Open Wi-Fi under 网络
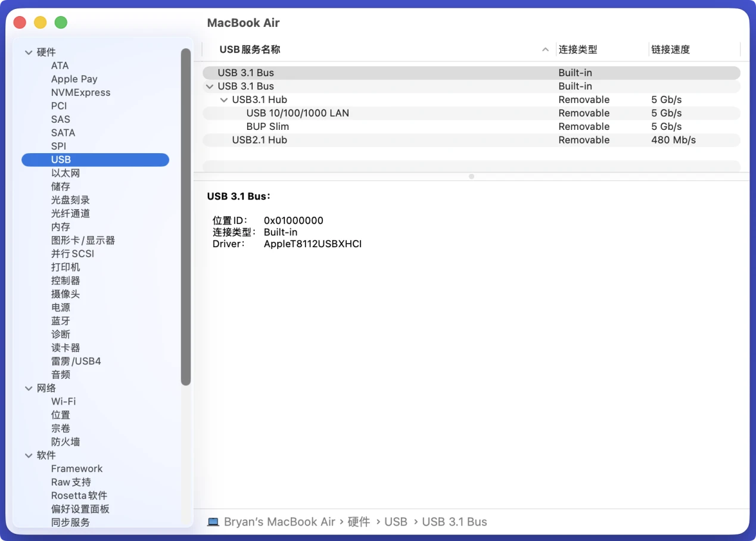Viewport: 756px width, 541px height. tap(63, 402)
